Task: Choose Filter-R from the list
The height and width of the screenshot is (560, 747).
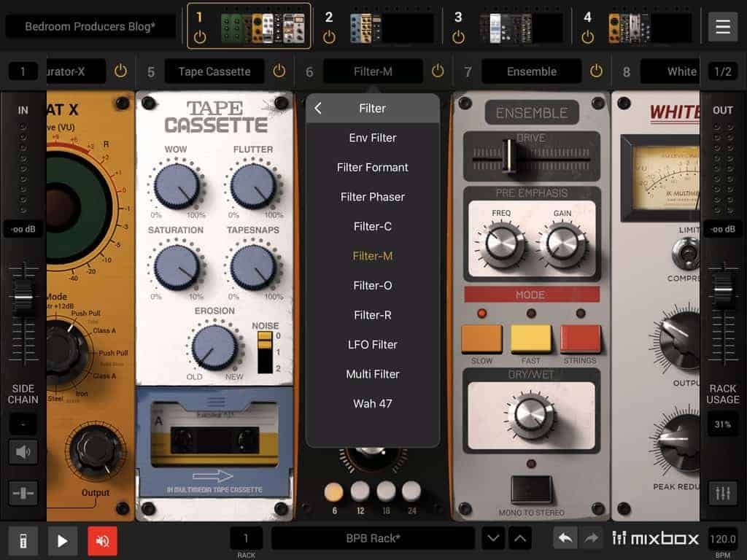Action: pos(373,315)
